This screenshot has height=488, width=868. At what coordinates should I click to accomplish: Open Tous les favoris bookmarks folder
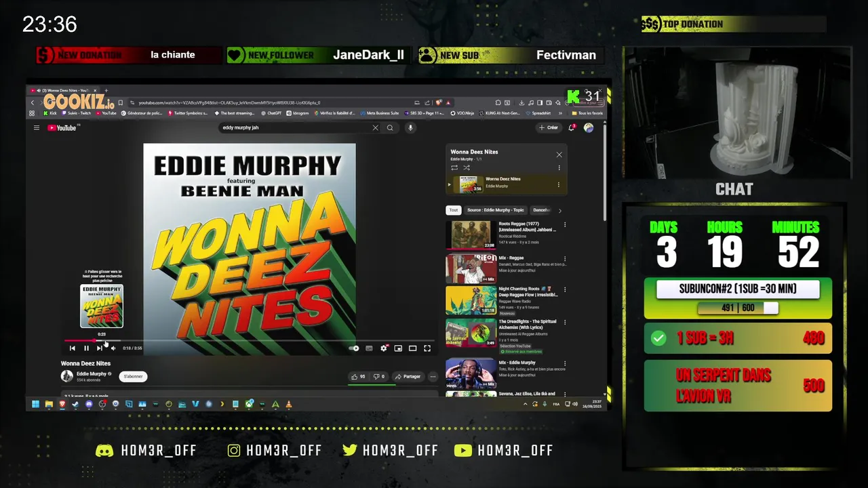[x=587, y=113]
